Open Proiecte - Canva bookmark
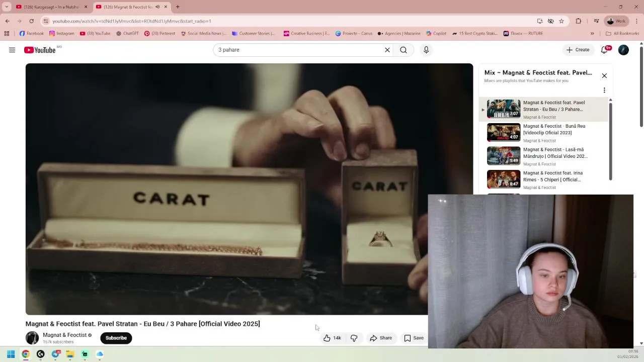Image resolution: width=644 pixels, height=362 pixels. (x=354, y=34)
